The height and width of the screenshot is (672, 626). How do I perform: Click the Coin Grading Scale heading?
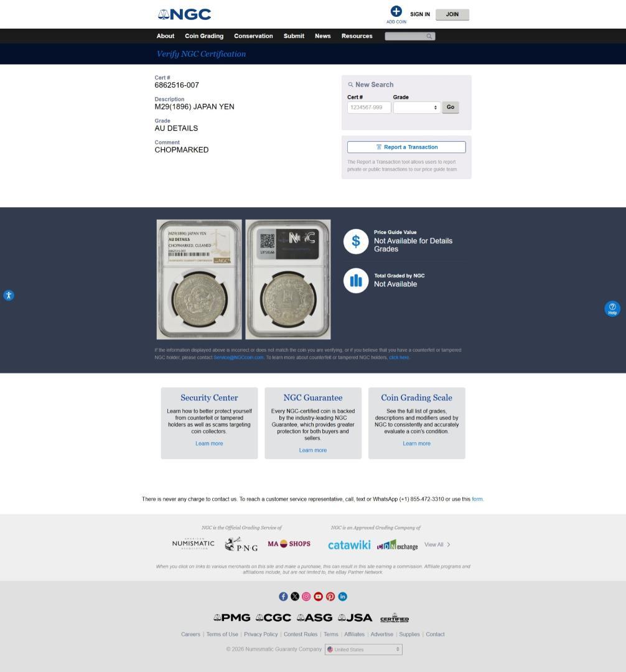point(416,398)
